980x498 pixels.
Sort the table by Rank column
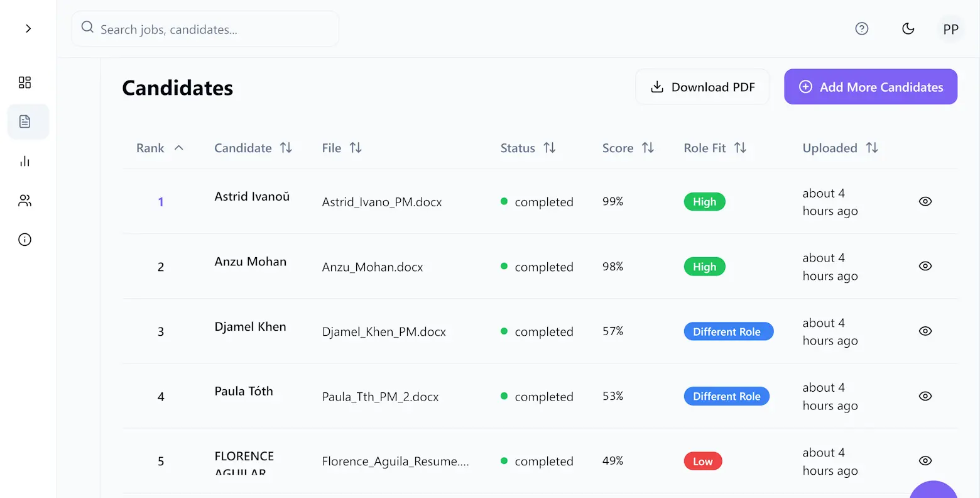point(160,148)
